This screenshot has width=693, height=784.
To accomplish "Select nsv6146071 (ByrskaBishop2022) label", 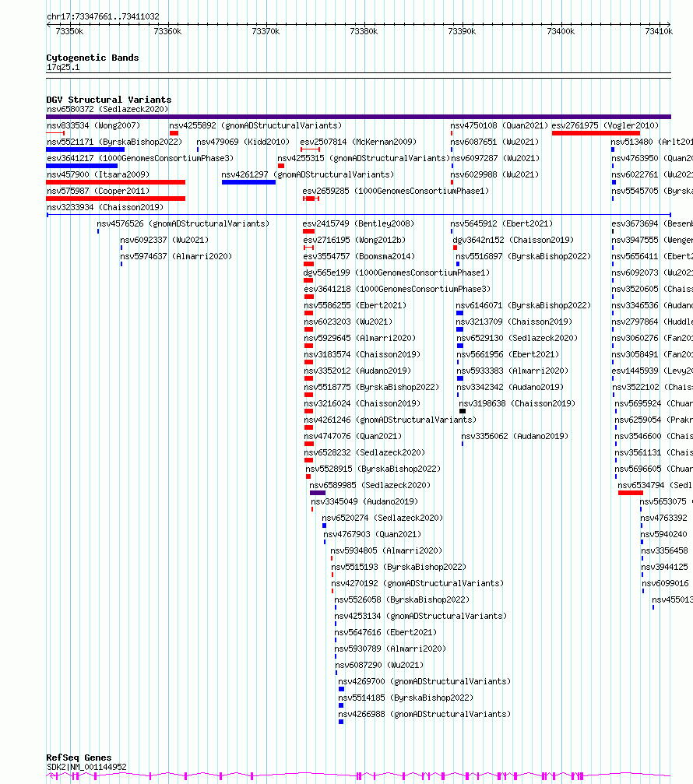I will point(523,305).
